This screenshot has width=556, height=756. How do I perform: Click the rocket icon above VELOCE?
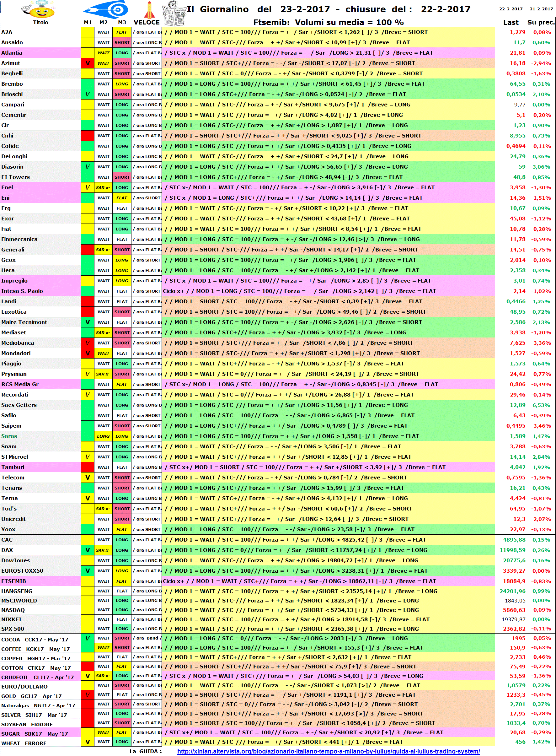[x=149, y=9]
